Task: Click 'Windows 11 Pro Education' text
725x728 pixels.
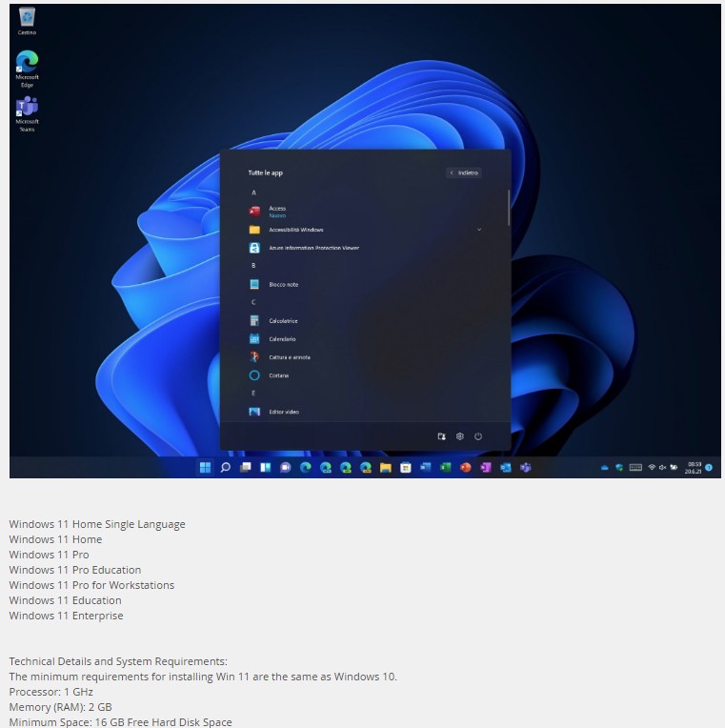Action: pos(74,570)
